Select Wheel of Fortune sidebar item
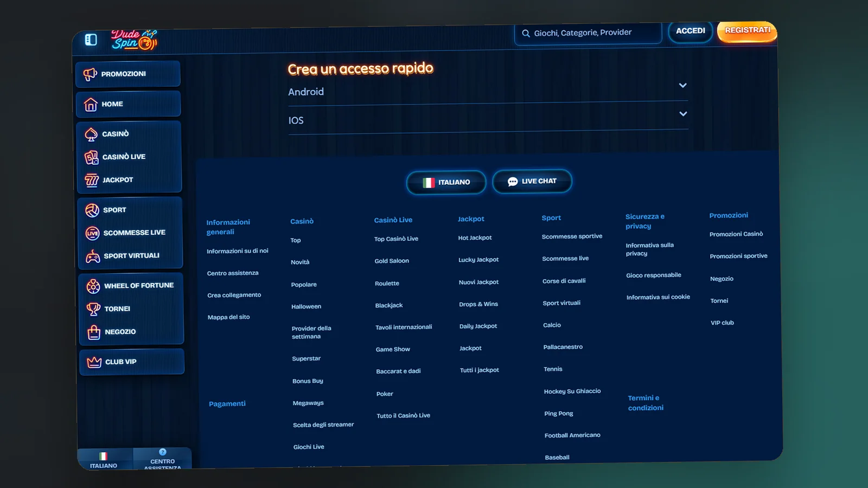The height and width of the screenshot is (488, 868). (139, 285)
